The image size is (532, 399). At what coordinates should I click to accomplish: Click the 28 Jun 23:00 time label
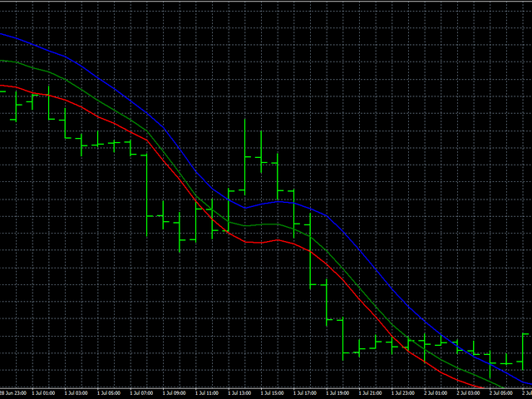13,392
